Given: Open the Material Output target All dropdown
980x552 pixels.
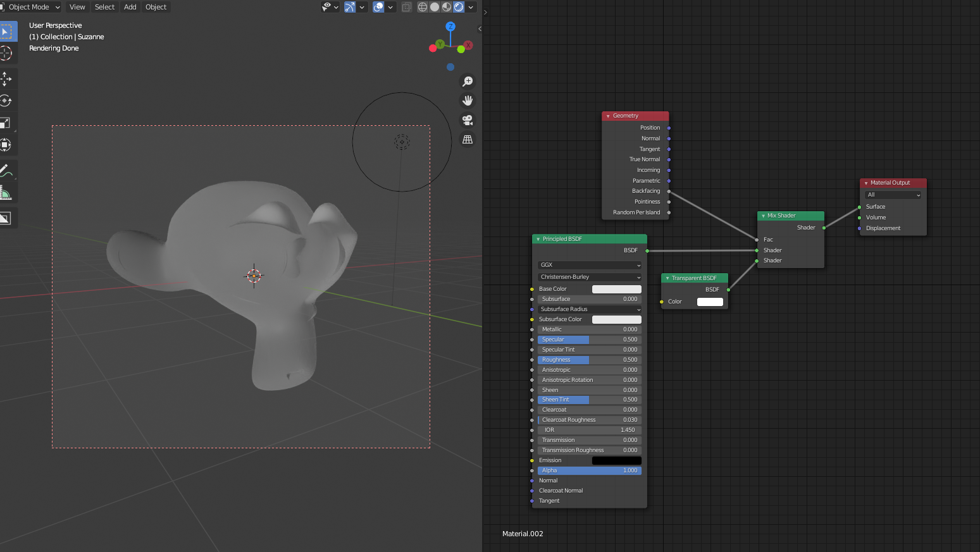Looking at the screenshot, I should pos(893,195).
